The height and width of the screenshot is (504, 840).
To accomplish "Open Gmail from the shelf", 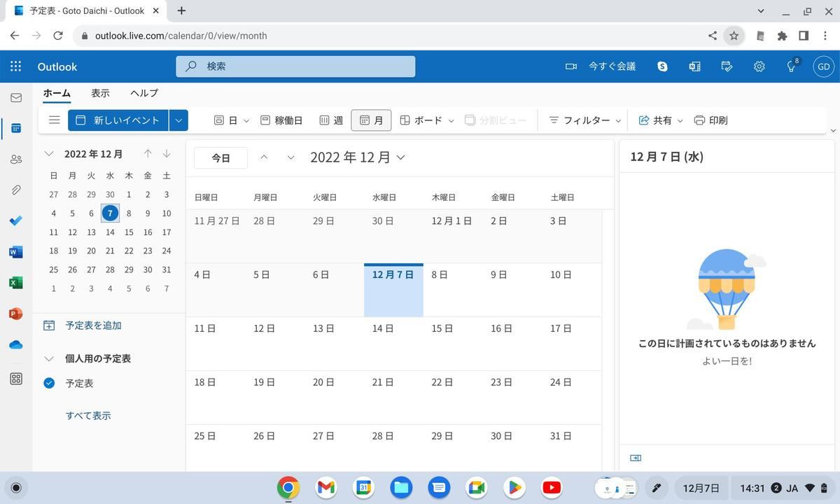I will 325,487.
